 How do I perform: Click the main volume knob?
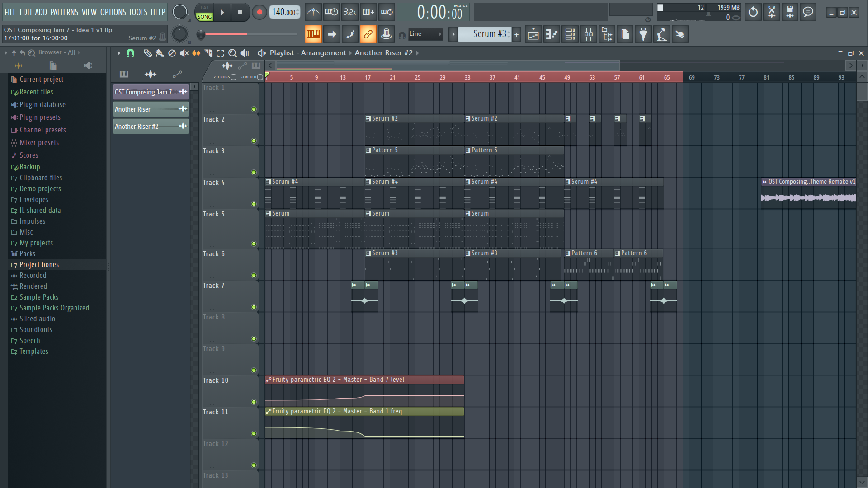click(180, 12)
